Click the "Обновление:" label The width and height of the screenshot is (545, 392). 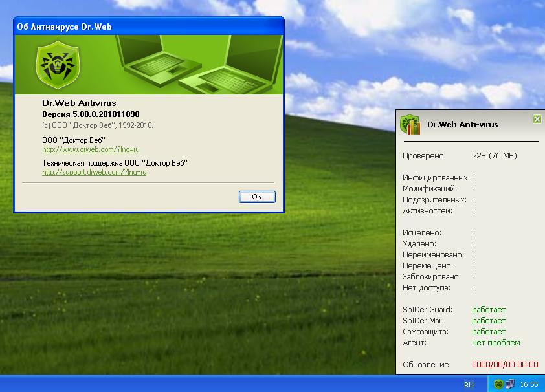(x=427, y=365)
